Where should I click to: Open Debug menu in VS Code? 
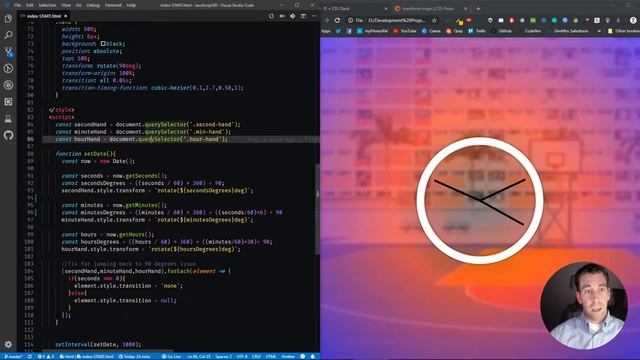[x=93, y=5]
